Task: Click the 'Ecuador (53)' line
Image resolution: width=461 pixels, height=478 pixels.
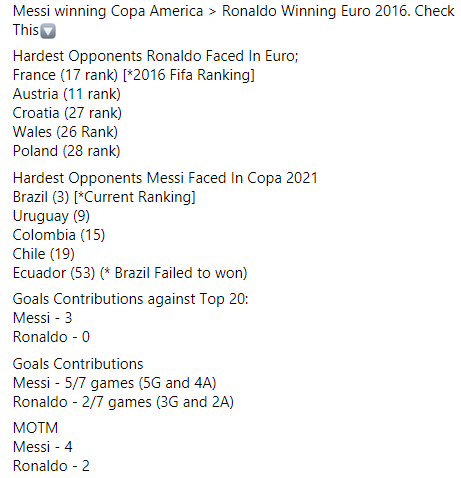Action: tap(130, 273)
